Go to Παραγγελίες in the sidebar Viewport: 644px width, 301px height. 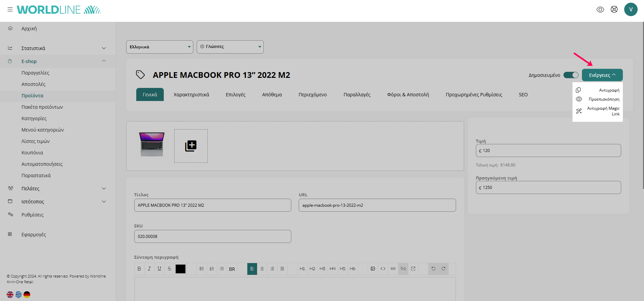click(35, 73)
